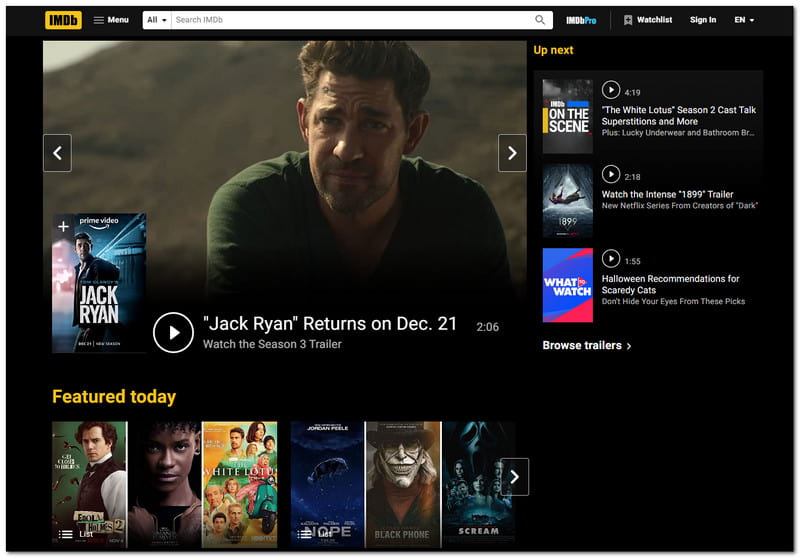800x558 pixels.
Task: Click Watch the Season 3 Trailer subtitle
Action: click(272, 344)
